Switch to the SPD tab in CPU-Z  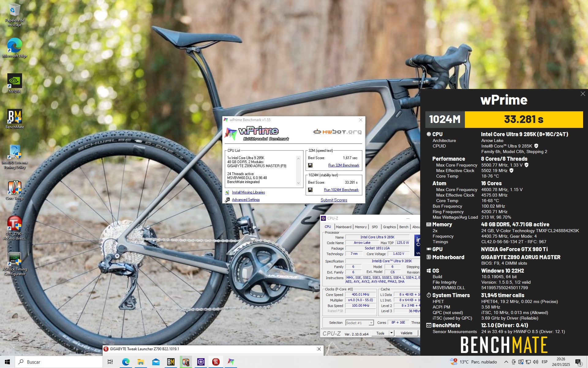pyautogui.click(x=375, y=227)
